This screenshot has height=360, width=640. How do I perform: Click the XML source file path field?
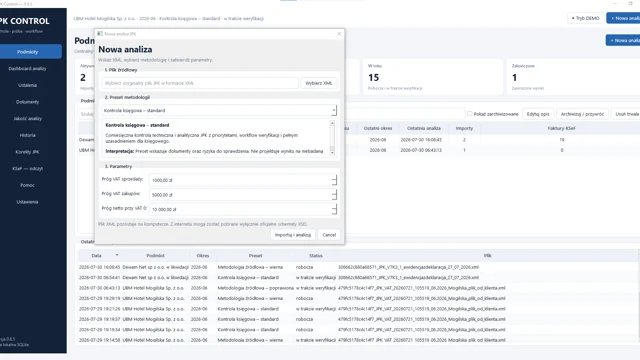(x=200, y=83)
